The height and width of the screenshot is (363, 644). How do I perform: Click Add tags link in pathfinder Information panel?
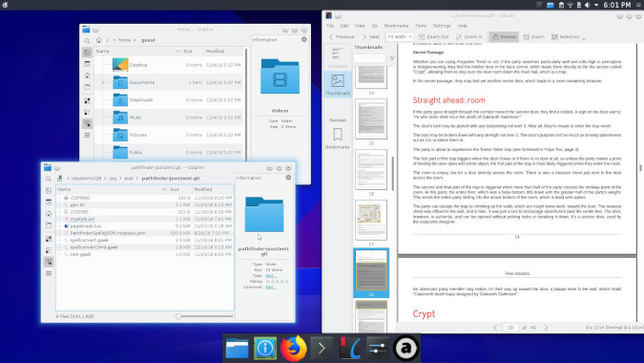tap(270, 276)
